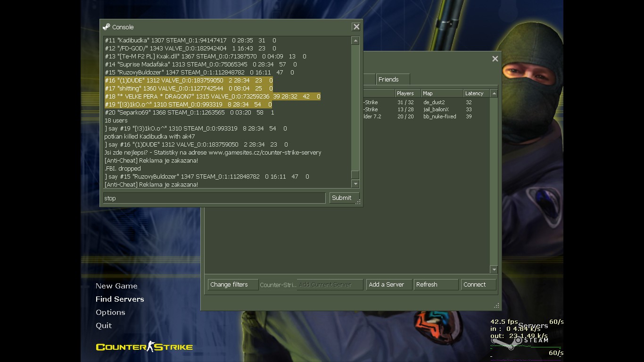This screenshot has width=644, height=362.
Task: Switch to the Friends tab
Action: (x=393, y=79)
